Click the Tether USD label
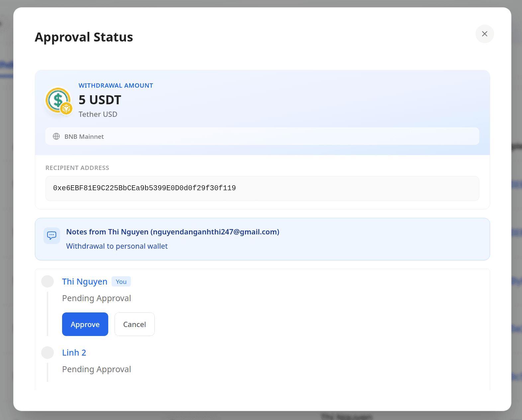The width and height of the screenshot is (522, 420). [98, 114]
